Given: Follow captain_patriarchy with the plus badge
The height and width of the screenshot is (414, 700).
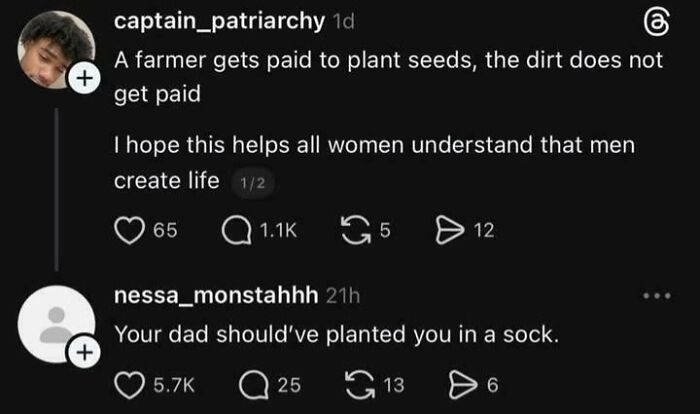Looking at the screenshot, I should 85,76.
